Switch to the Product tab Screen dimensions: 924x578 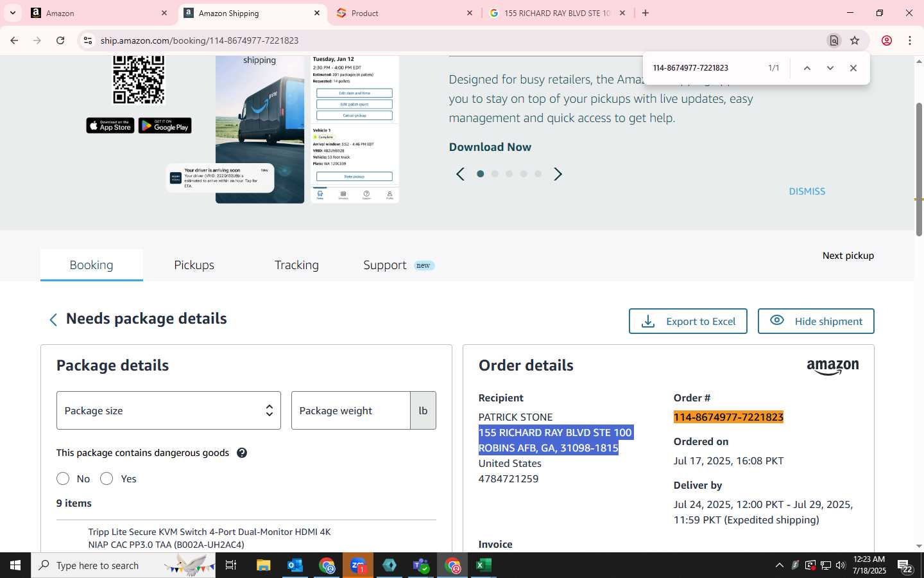pyautogui.click(x=404, y=13)
